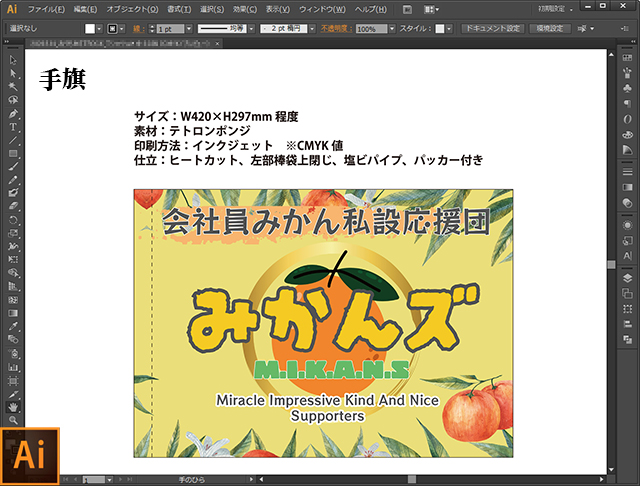640x486 pixels.
Task: Select the Mesh tool
Action: pos(13,300)
